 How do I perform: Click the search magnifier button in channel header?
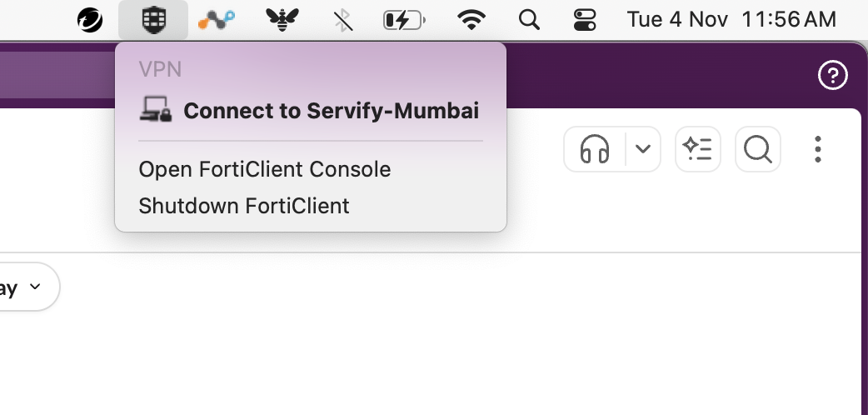[x=758, y=150]
